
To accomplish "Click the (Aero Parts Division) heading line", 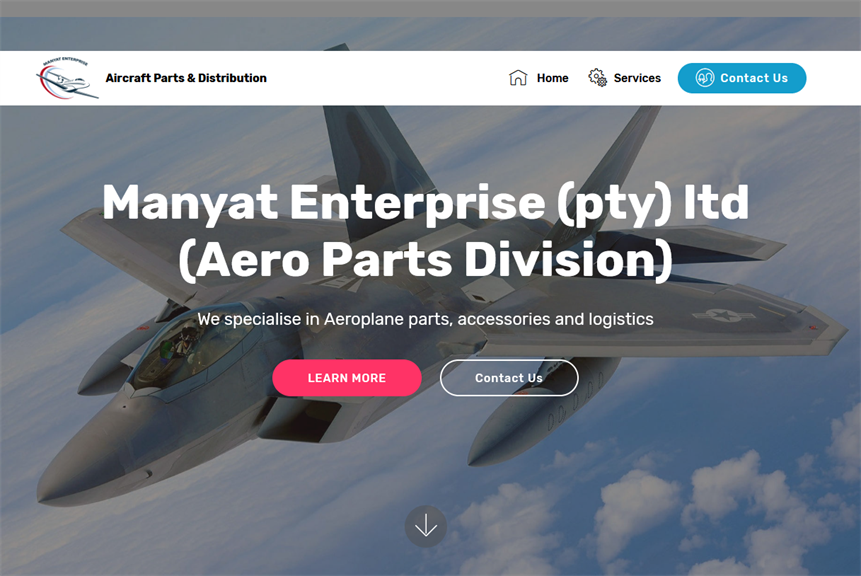I will (426, 260).
